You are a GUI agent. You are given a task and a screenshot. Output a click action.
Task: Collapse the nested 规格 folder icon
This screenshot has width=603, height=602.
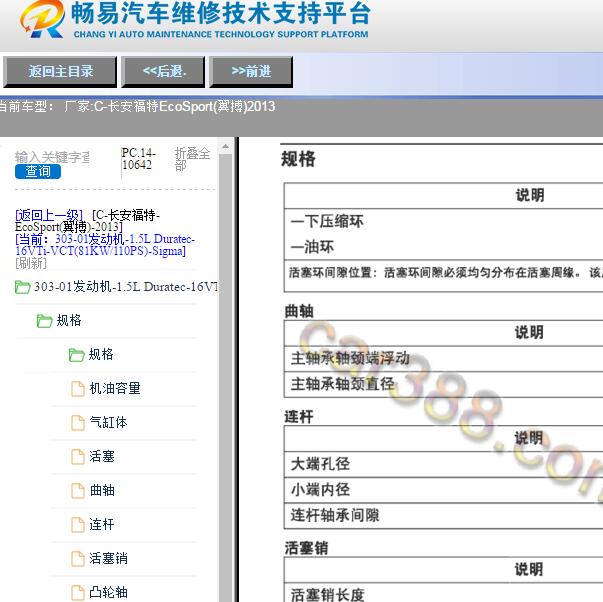click(x=77, y=355)
